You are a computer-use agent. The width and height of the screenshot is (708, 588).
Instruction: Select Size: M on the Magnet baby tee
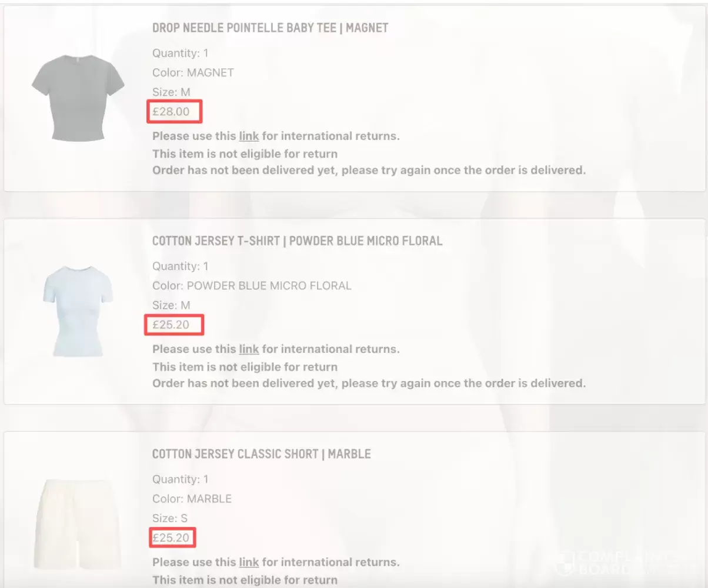pos(171,92)
